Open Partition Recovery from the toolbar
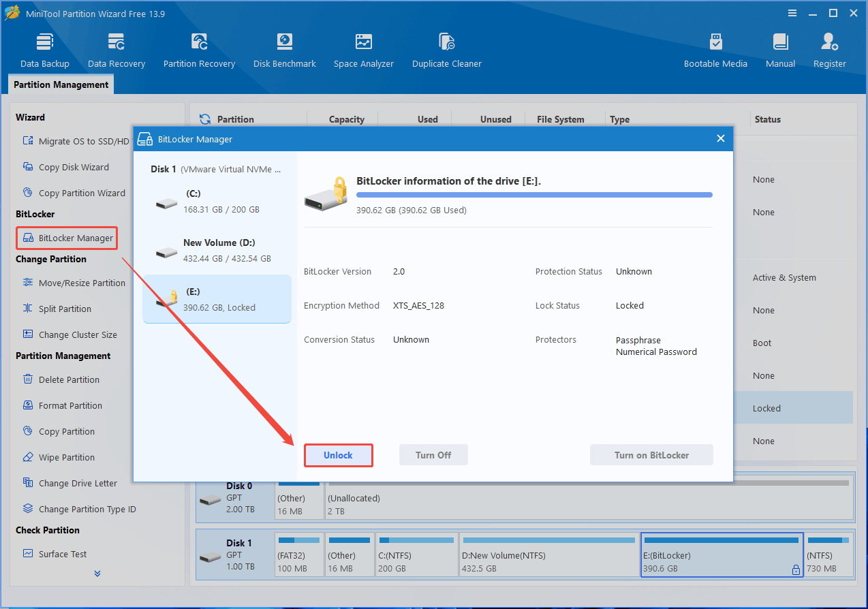This screenshot has width=868, height=609. [x=199, y=50]
